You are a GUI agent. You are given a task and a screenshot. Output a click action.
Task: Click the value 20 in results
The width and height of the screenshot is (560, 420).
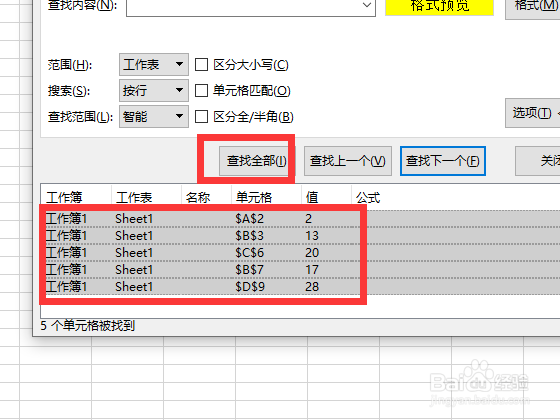tap(312, 253)
